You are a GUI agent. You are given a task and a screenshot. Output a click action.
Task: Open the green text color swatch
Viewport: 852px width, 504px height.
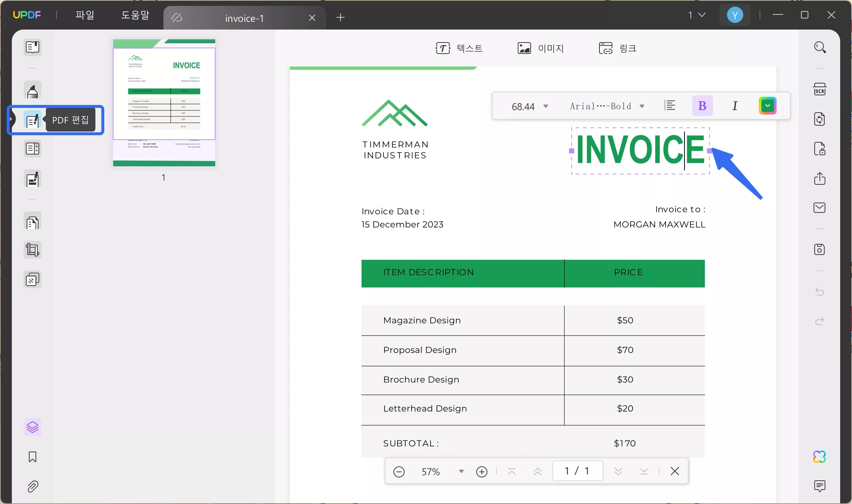coord(767,106)
